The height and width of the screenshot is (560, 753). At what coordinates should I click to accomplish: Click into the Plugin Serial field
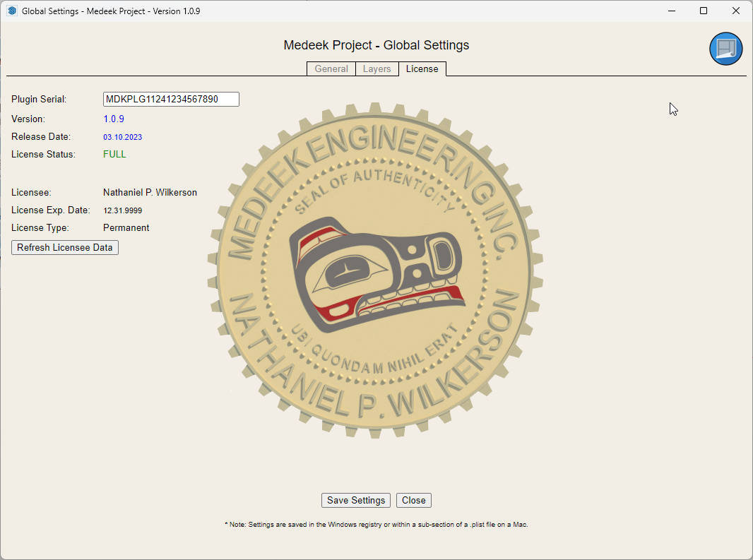[171, 100]
